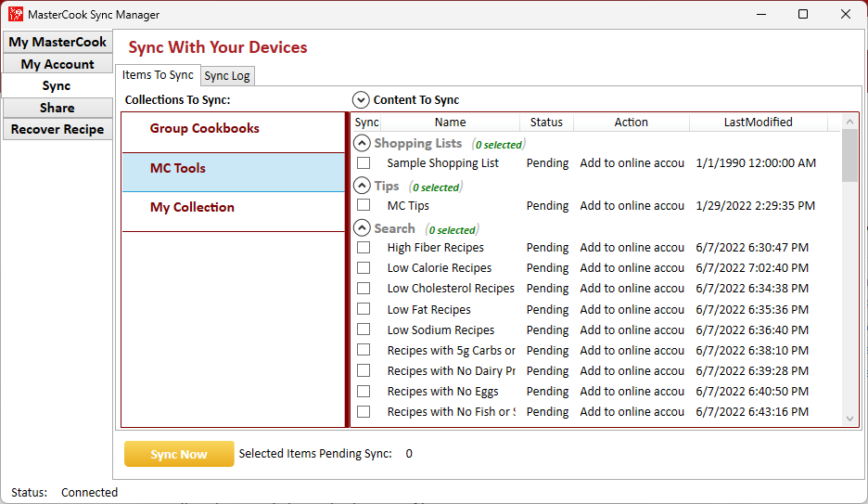Close the MasterCook Sync Manager window
Viewport: 868px width, 504px height.
(846, 15)
